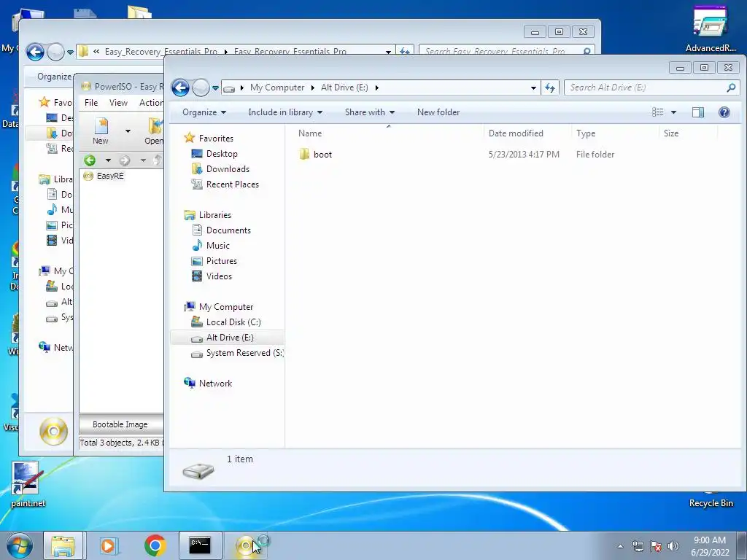This screenshot has height=560, width=747.
Task: Click My Computer breadcrumb in address bar
Action: 277,87
